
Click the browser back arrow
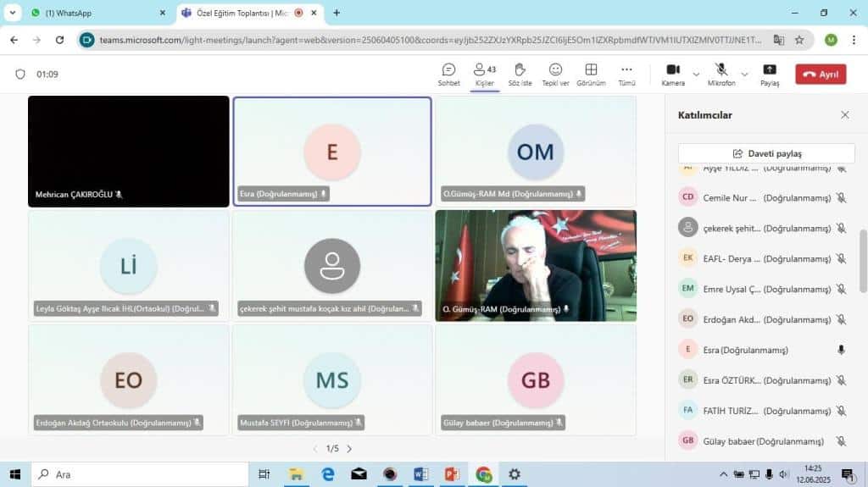pos(14,40)
